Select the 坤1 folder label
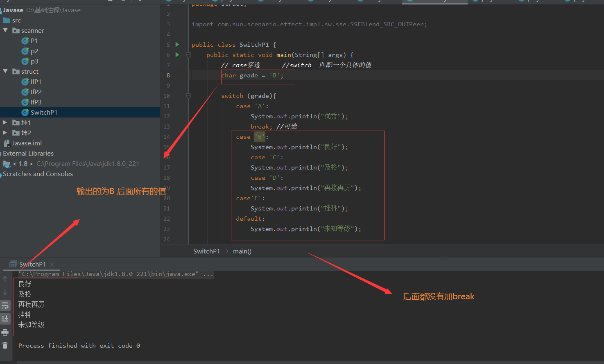This screenshot has height=364, width=604. click(26, 122)
